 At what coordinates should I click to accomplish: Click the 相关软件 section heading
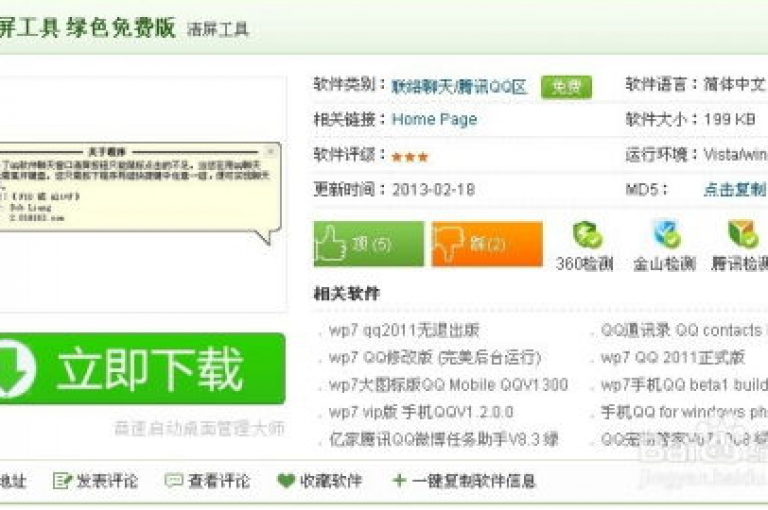347,294
